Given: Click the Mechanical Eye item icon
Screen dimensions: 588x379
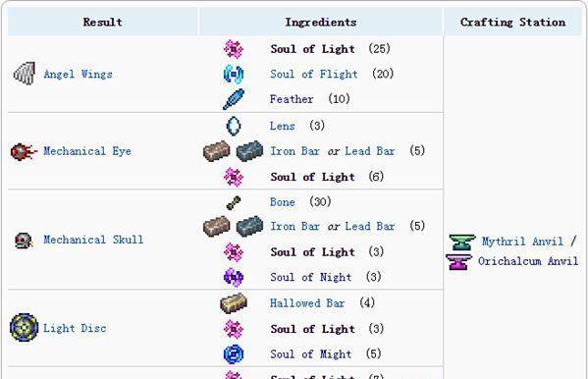Looking at the screenshot, I should pyautogui.click(x=24, y=151).
